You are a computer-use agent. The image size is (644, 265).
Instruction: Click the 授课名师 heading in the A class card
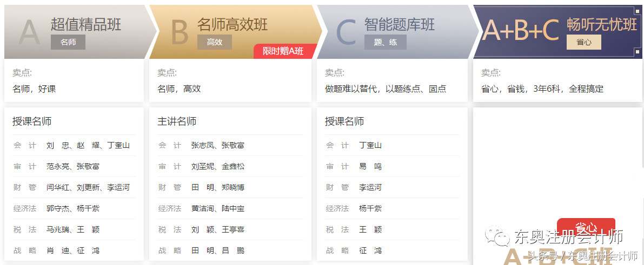pyautogui.click(x=31, y=121)
